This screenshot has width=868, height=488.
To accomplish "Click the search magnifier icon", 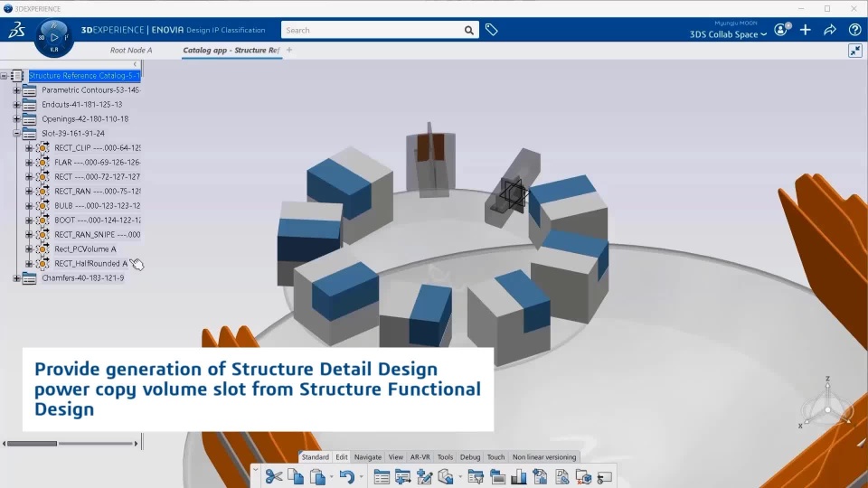I will pos(469,30).
